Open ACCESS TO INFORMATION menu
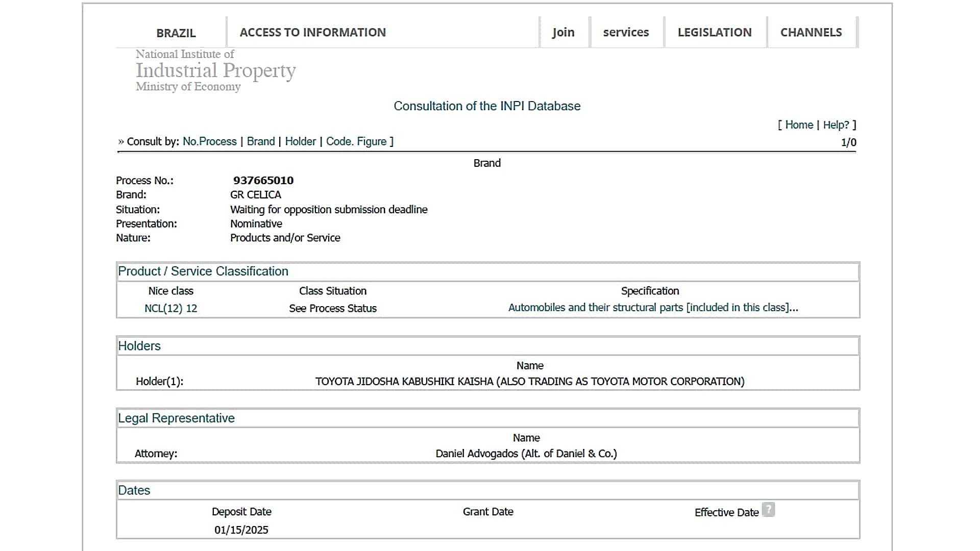Image resolution: width=980 pixels, height=551 pixels. tap(312, 32)
